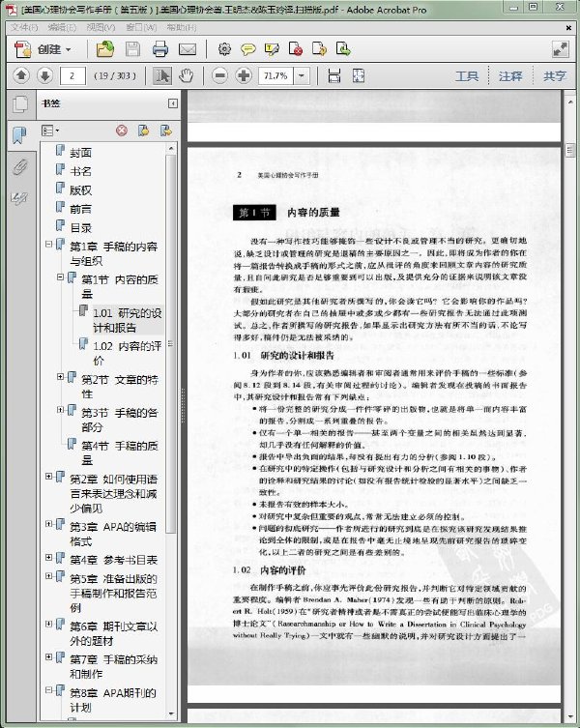Add a sticky note comment
This screenshot has width=580, height=728.
click(248, 49)
